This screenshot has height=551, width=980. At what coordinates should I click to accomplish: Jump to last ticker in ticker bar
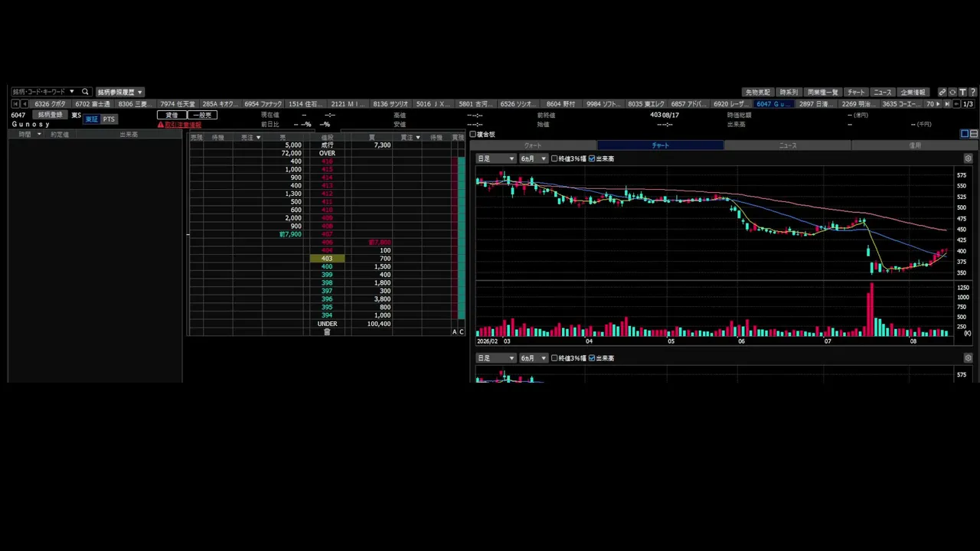click(947, 104)
